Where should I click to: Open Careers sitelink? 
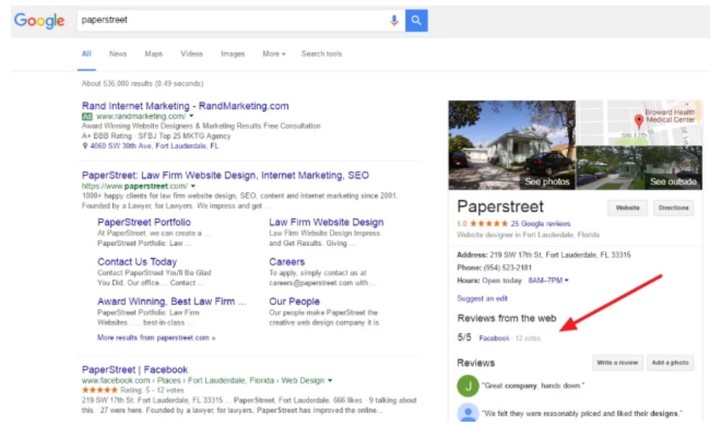(287, 262)
